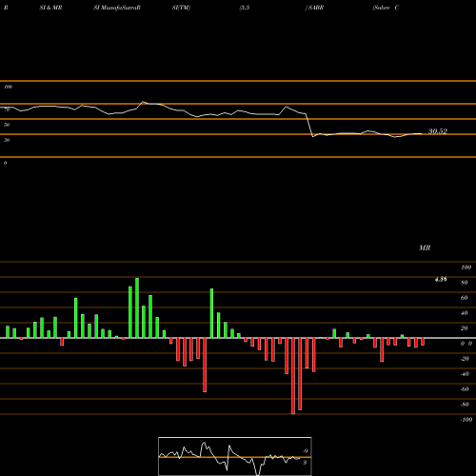
Task: Click the '(Sabre C' company name text
Action: tap(386, 8)
